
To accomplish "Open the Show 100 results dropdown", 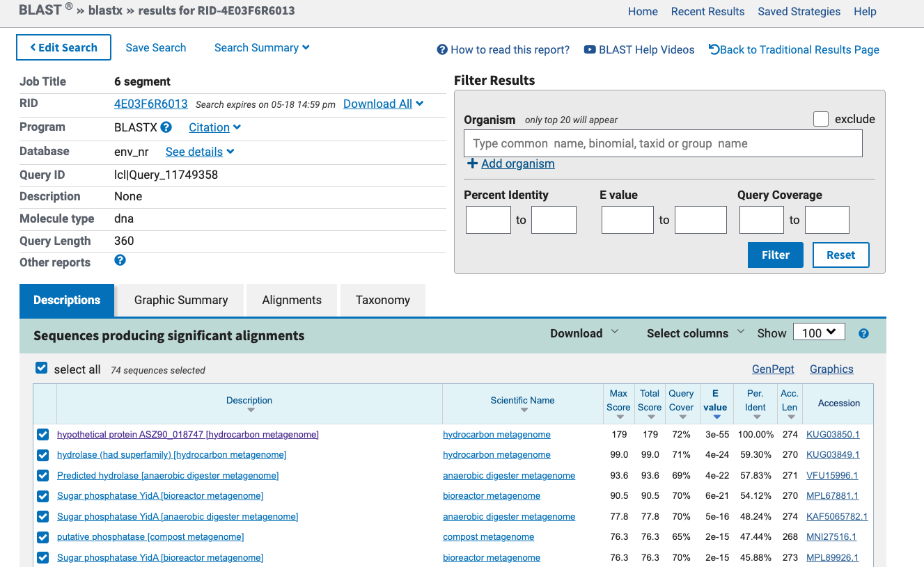I will click(x=819, y=333).
